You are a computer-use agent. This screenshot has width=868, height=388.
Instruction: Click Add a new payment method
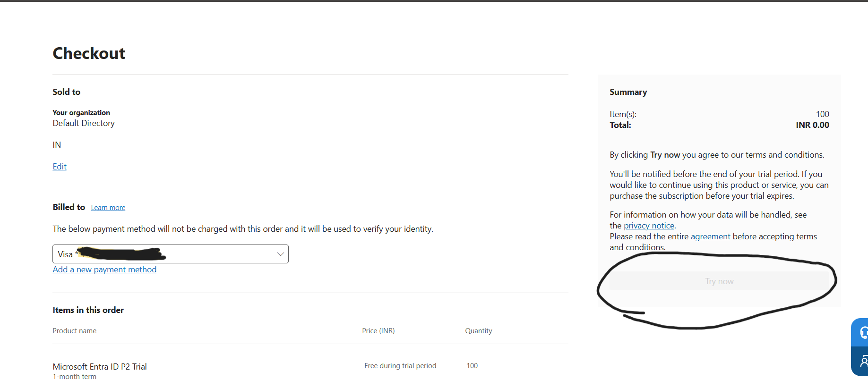(x=104, y=270)
